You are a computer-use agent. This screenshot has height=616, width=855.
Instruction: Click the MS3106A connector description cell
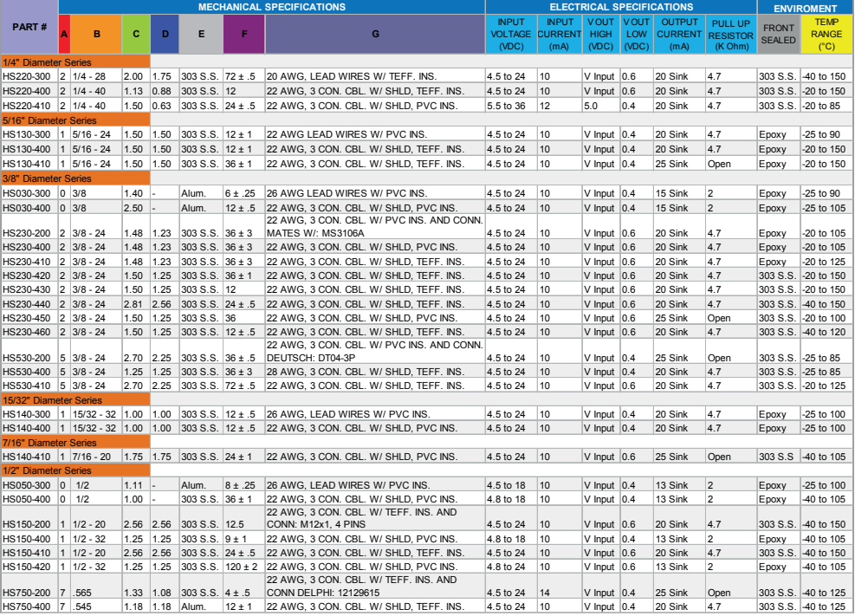[374, 227]
